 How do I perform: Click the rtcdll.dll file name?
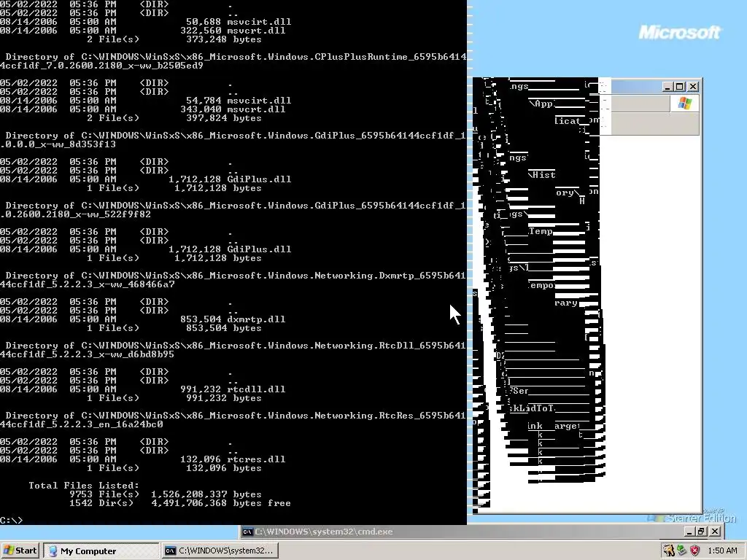[x=256, y=389]
